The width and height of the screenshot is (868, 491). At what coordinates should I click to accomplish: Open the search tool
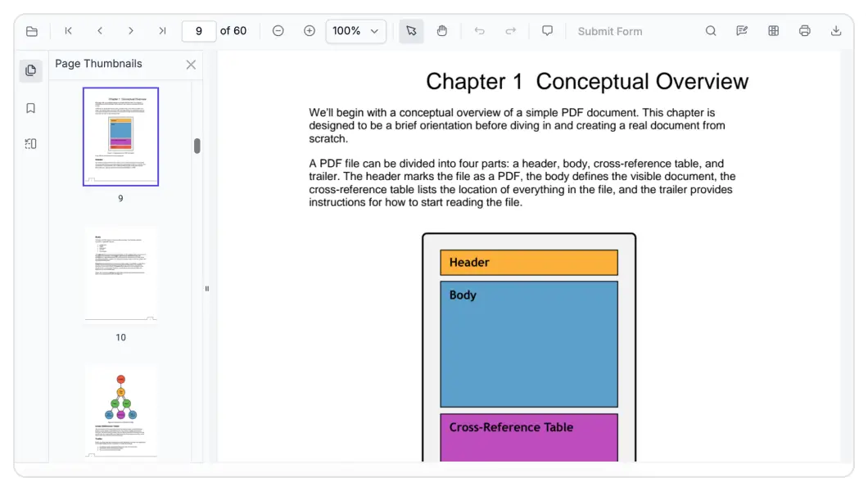coord(710,30)
